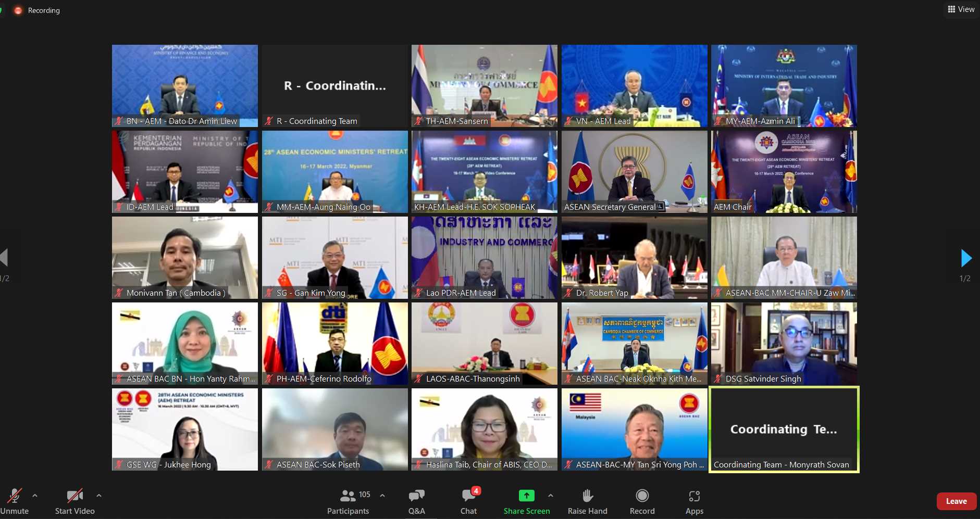The height and width of the screenshot is (519, 980).
Task: Leave the meeting
Action: coord(957,501)
